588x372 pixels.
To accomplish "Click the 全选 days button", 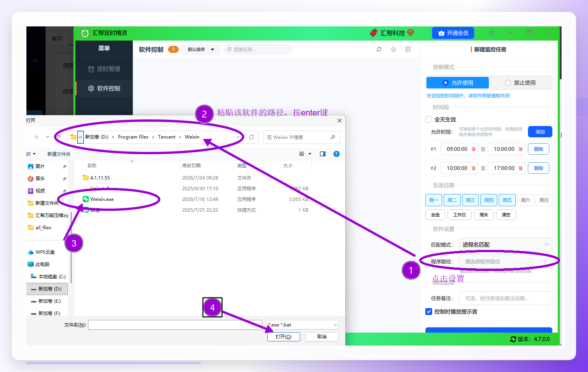I will click(x=435, y=215).
